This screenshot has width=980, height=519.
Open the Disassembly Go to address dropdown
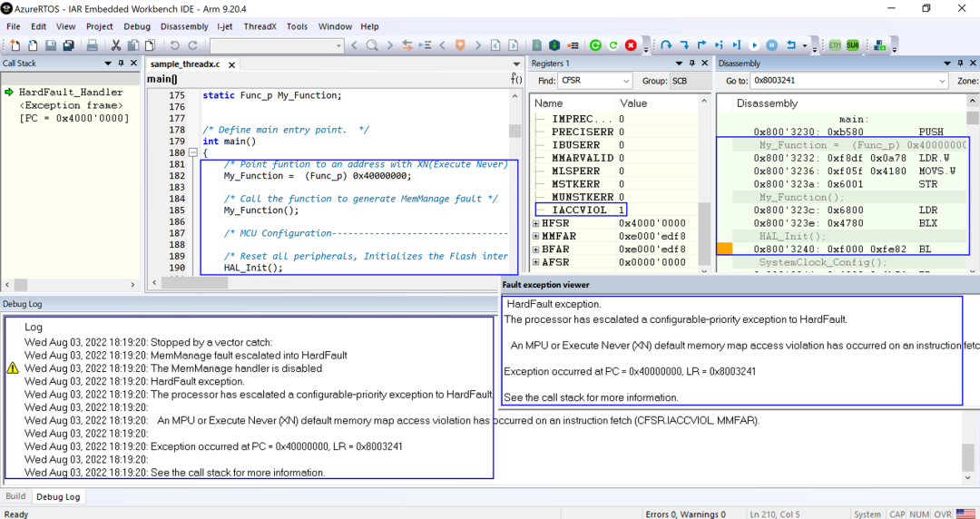pos(942,81)
